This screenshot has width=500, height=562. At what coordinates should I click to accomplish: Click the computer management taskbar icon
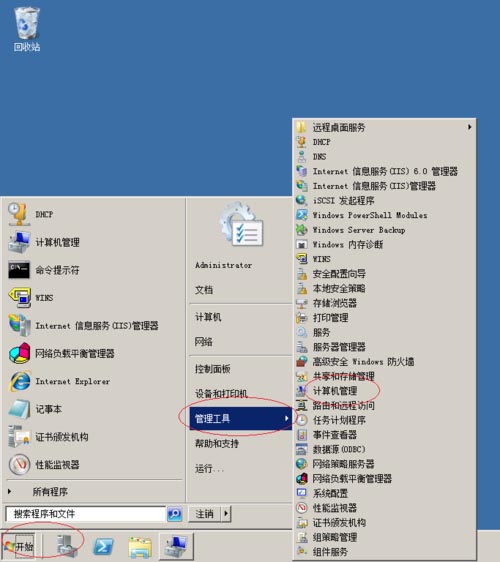coord(176,546)
